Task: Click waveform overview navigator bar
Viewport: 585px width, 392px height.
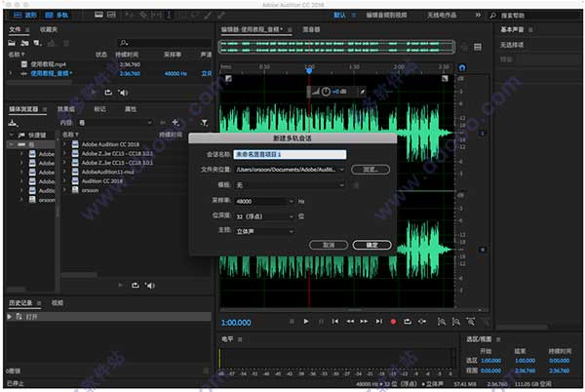Action: 336,47
